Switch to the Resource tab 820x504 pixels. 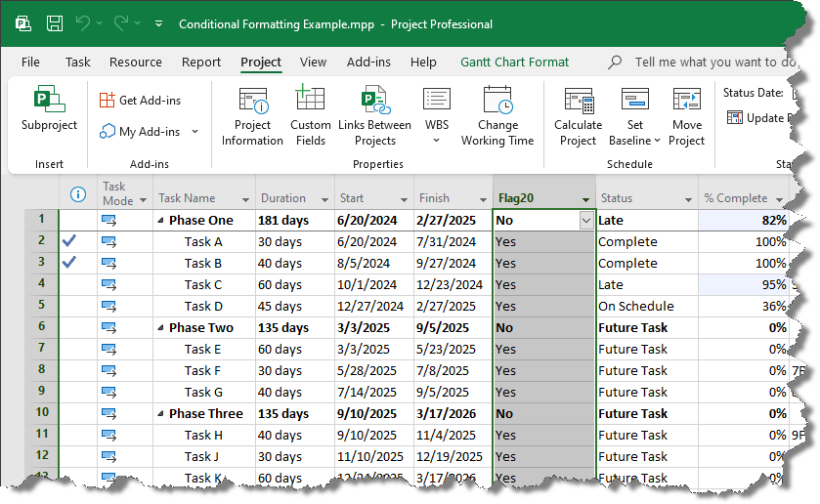tap(136, 62)
